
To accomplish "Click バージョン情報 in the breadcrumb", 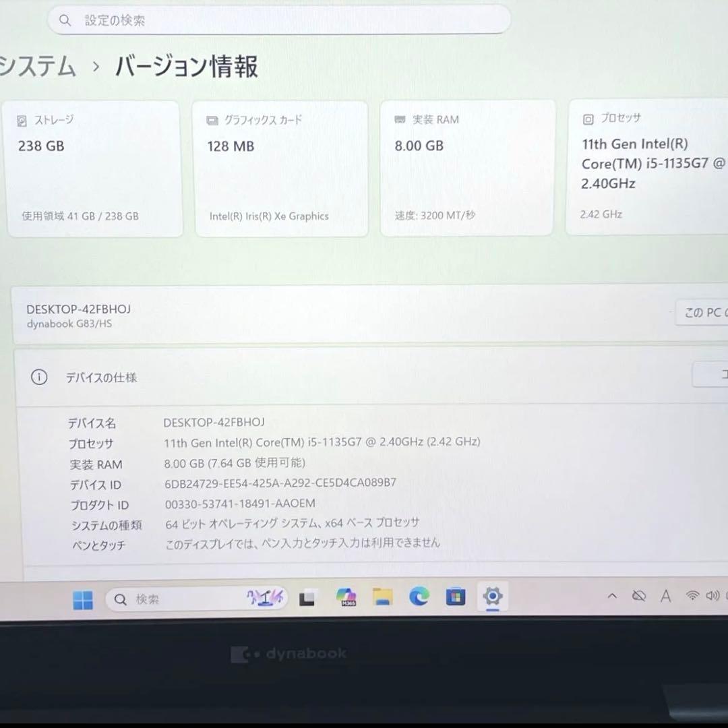I will pyautogui.click(x=187, y=67).
